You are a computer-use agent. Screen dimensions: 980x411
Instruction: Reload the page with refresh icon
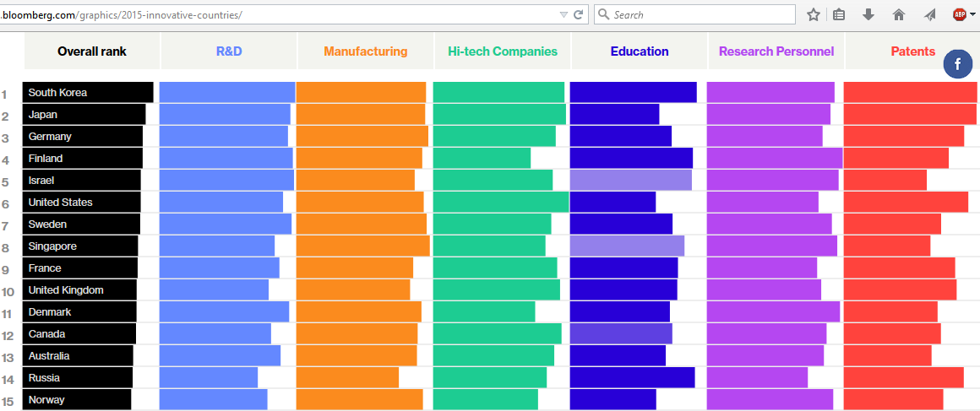(x=579, y=14)
